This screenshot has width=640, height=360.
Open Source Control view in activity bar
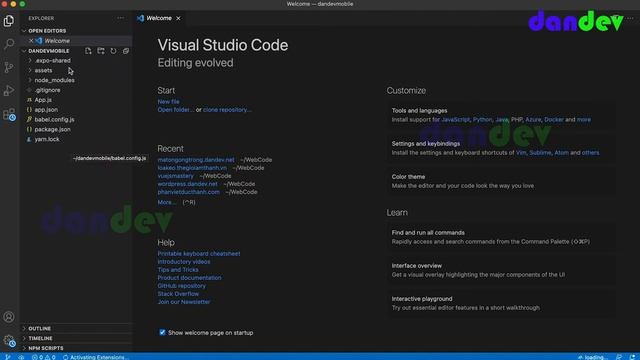(x=9, y=67)
